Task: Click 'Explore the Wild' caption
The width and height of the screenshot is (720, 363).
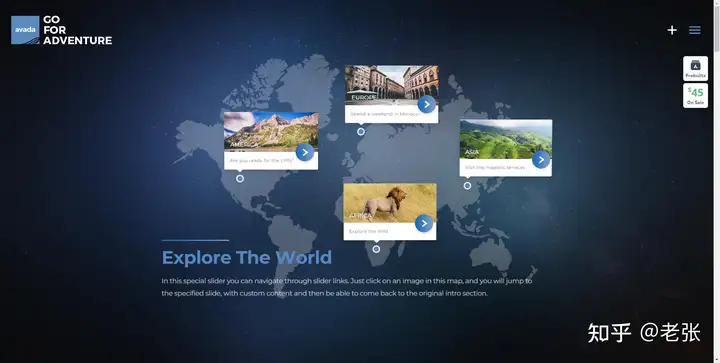Action: [x=368, y=231]
